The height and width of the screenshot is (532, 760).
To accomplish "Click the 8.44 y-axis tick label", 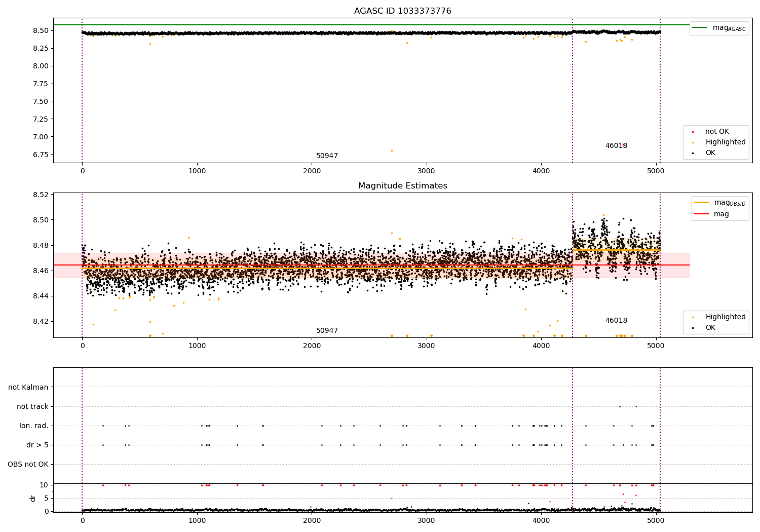I will pyautogui.click(x=41, y=296).
